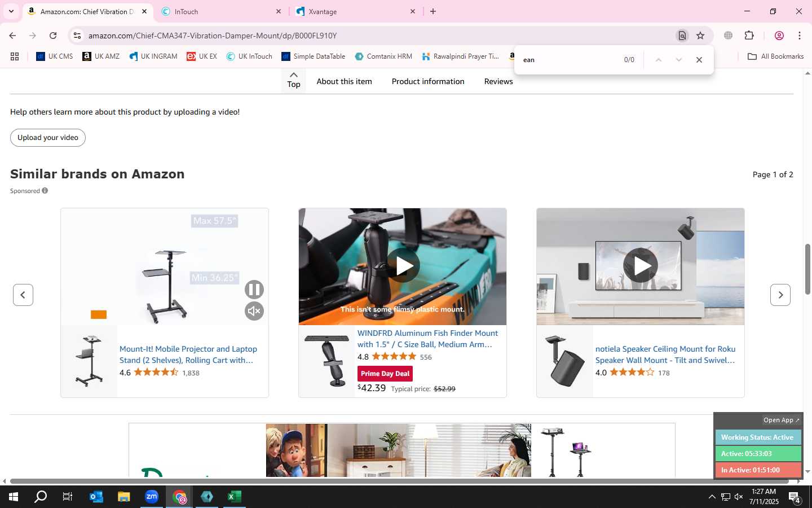Jump to About this item section
This screenshot has width=812, height=508.
coord(344,81)
